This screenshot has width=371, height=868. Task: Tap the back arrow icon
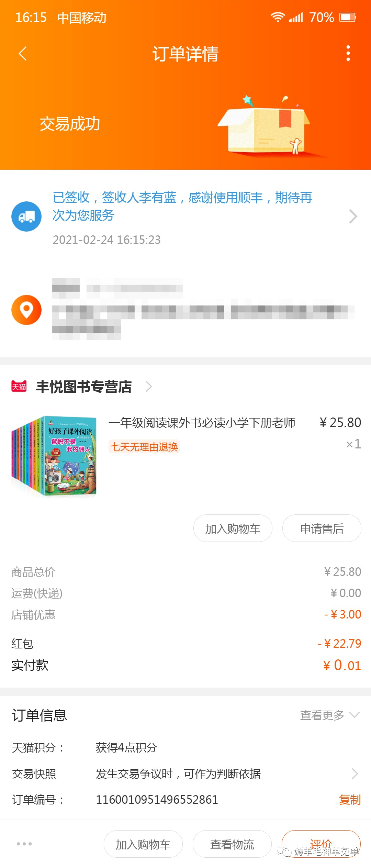23,54
